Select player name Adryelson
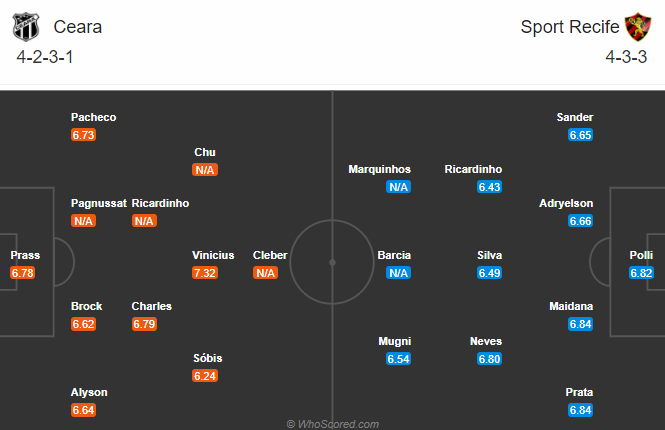This screenshot has height=430, width=665. click(566, 203)
